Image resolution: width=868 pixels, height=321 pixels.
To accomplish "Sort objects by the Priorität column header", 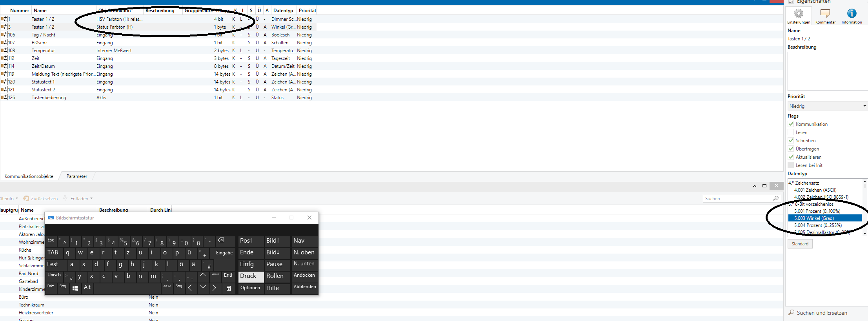I will pyautogui.click(x=307, y=11).
